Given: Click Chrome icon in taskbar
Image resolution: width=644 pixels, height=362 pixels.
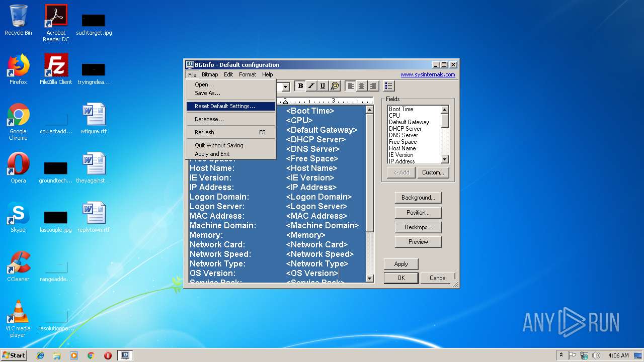Looking at the screenshot, I should pos(91,355).
